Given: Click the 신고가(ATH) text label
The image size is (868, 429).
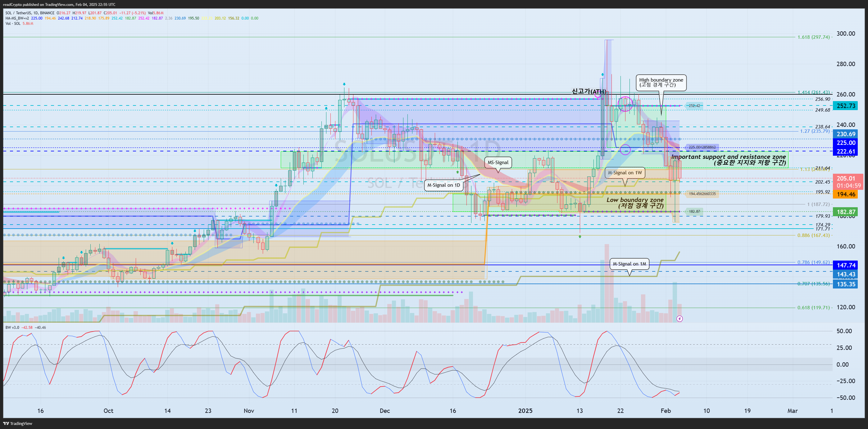Looking at the screenshot, I should tap(589, 91).
